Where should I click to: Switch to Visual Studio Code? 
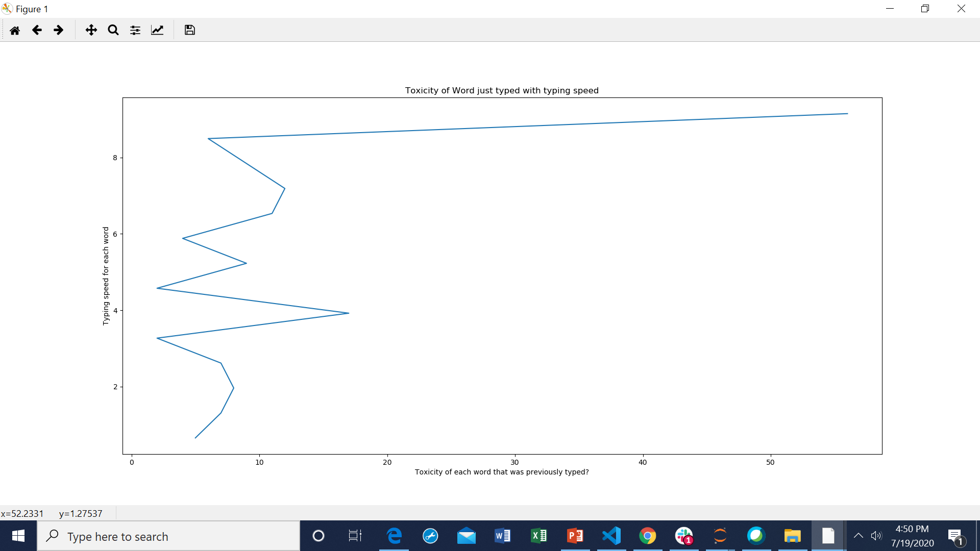point(611,536)
